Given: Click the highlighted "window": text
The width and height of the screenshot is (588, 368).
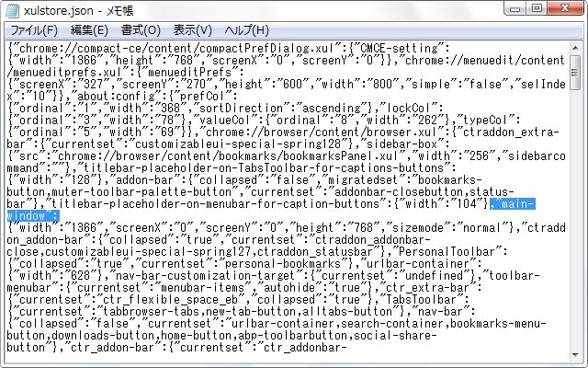Looking at the screenshot, I should pos(33,216).
